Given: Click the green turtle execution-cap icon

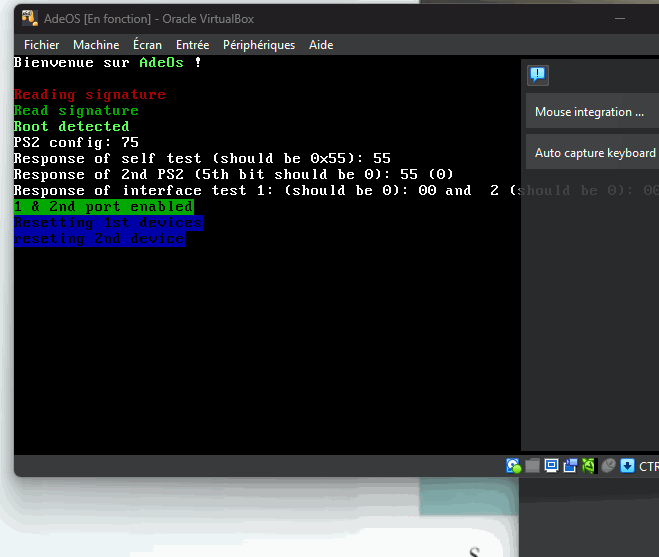Looking at the screenshot, I should point(589,466).
